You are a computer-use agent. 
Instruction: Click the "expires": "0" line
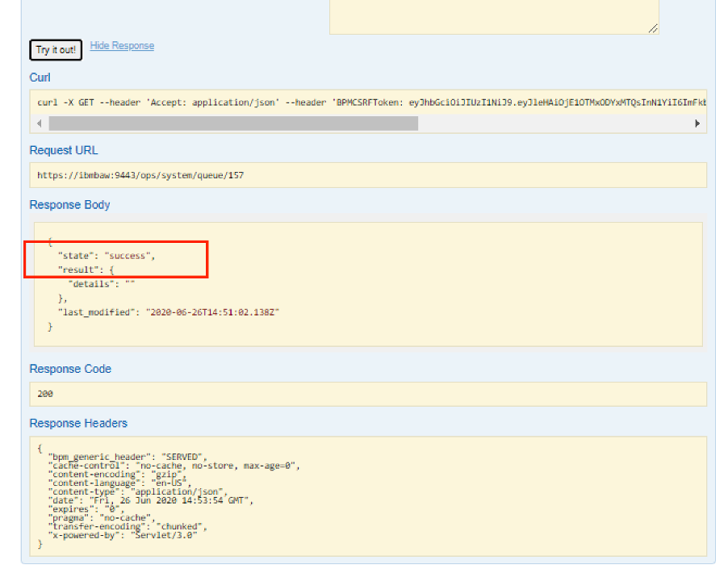(86, 509)
